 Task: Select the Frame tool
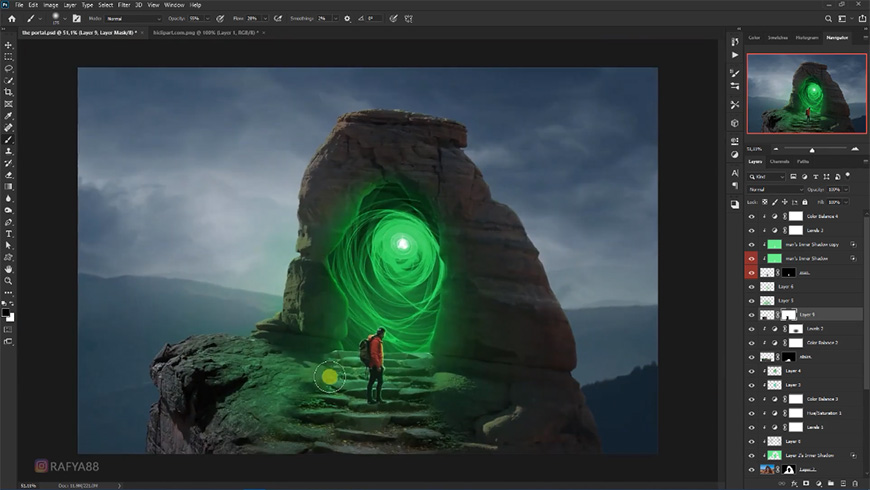click(8, 104)
